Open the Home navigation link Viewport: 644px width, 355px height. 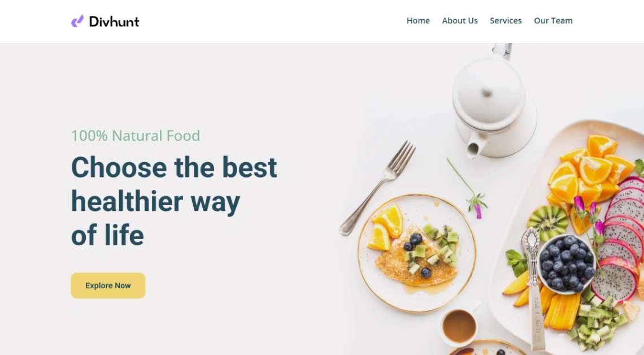coord(418,20)
